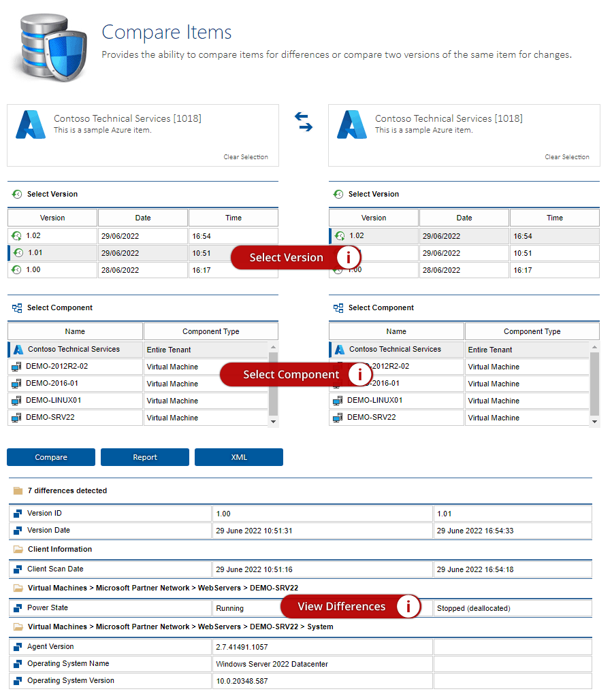Click right component list scroll up arrow
Image resolution: width=612 pixels, height=700 pixels.
coord(594,347)
